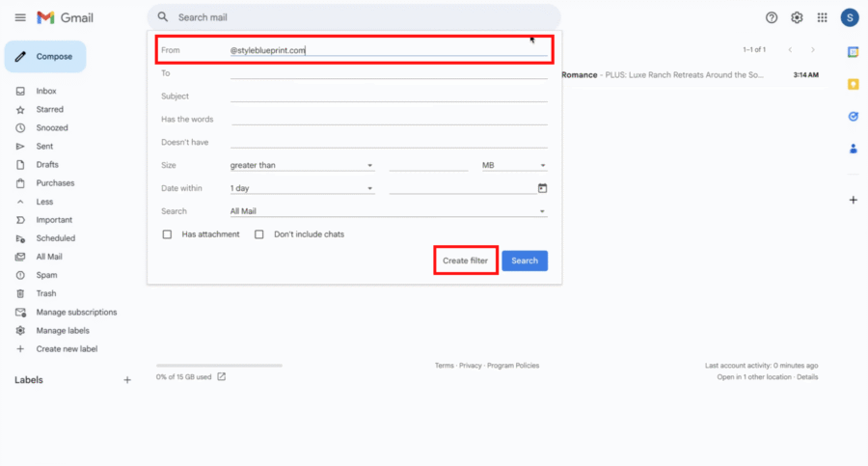Click the size value input field
This screenshot has height=466, width=868.
[428, 165]
